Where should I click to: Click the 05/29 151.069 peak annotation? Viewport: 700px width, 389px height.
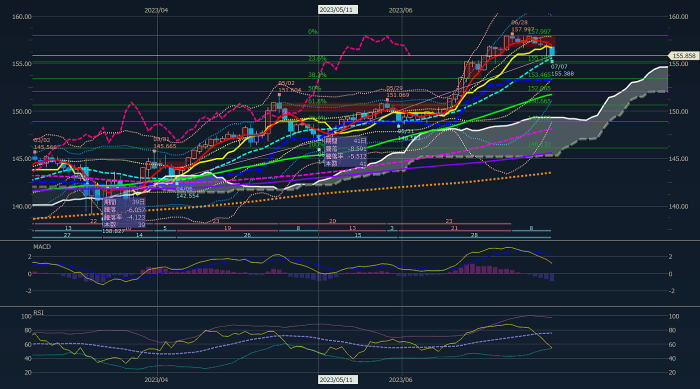[x=398, y=92]
